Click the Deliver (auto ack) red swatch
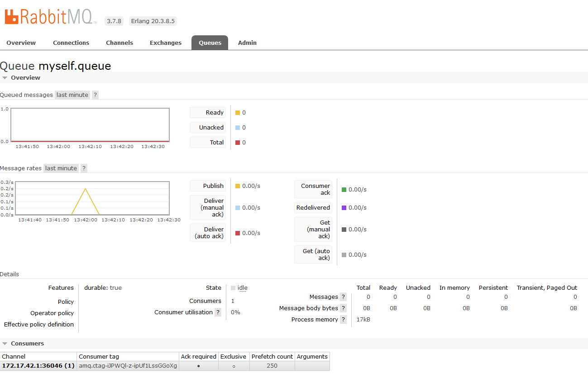 click(x=238, y=233)
